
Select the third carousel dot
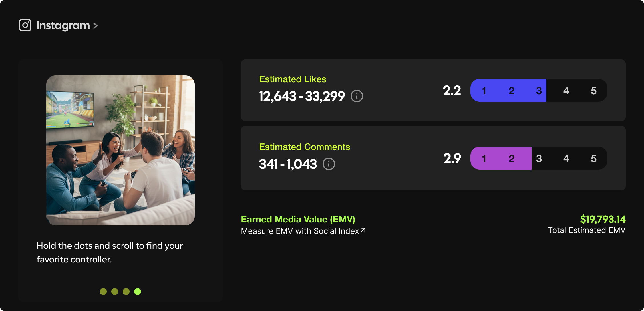(x=126, y=291)
